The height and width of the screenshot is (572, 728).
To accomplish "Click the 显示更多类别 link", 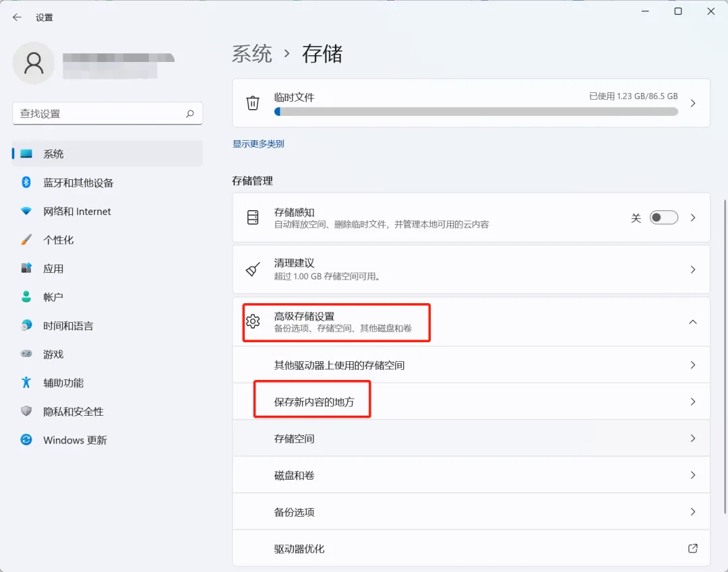I will coord(258,144).
